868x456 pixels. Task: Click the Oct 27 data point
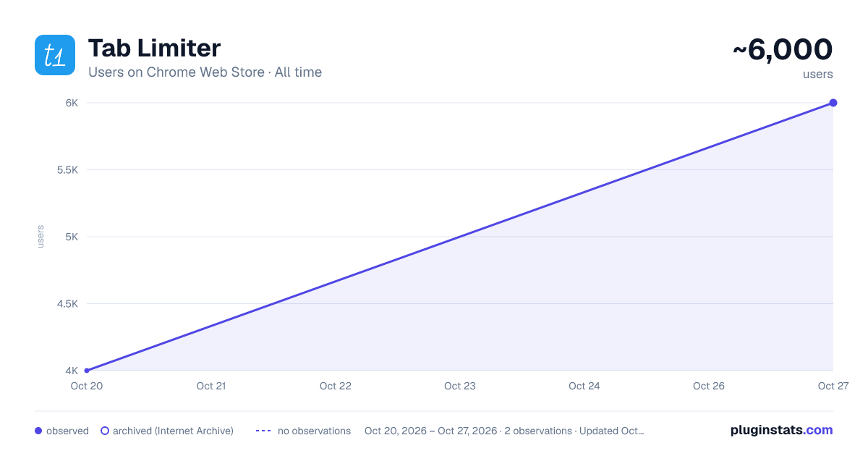[833, 103]
